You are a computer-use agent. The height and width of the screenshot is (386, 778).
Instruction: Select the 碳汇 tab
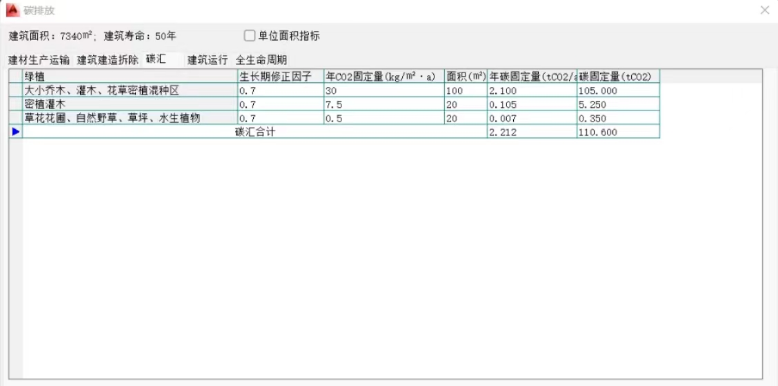point(156,60)
